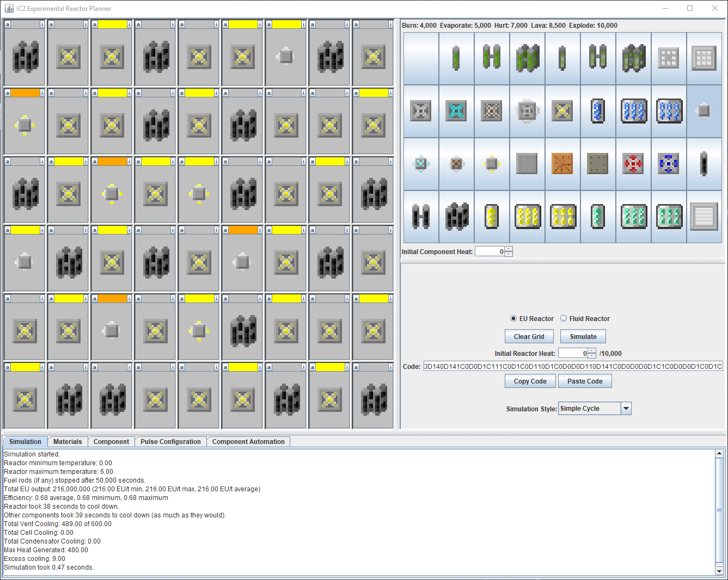Select the basic Heat Vent in palette
Viewport: 728px width, 580px height.
click(x=421, y=111)
